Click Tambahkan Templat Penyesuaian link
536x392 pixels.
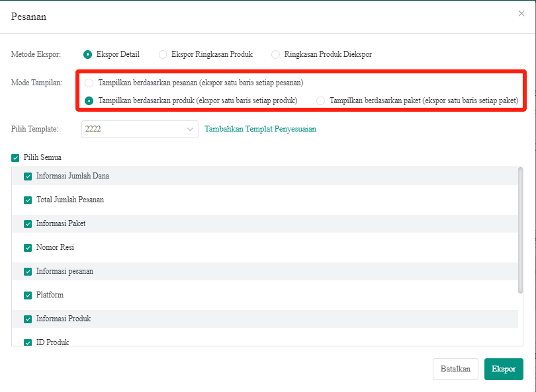pos(260,129)
